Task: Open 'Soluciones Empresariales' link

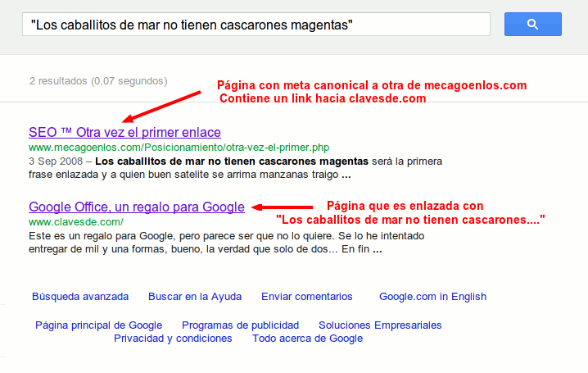Action: (x=380, y=325)
